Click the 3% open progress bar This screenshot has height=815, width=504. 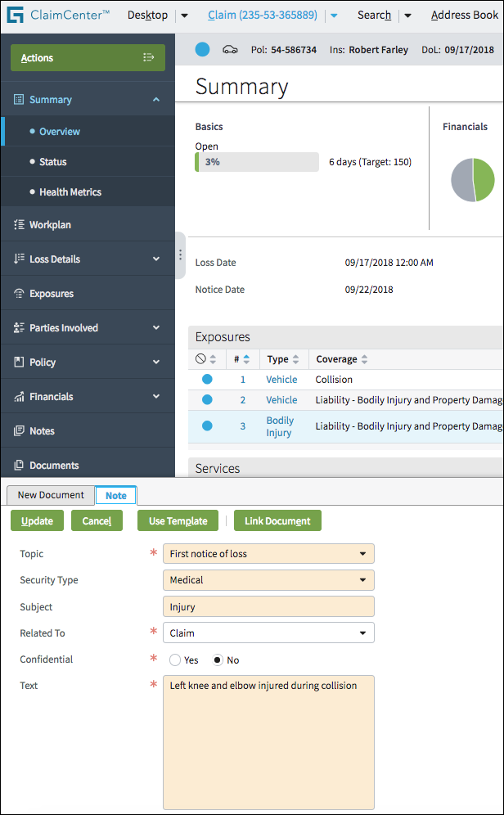pyautogui.click(x=257, y=162)
